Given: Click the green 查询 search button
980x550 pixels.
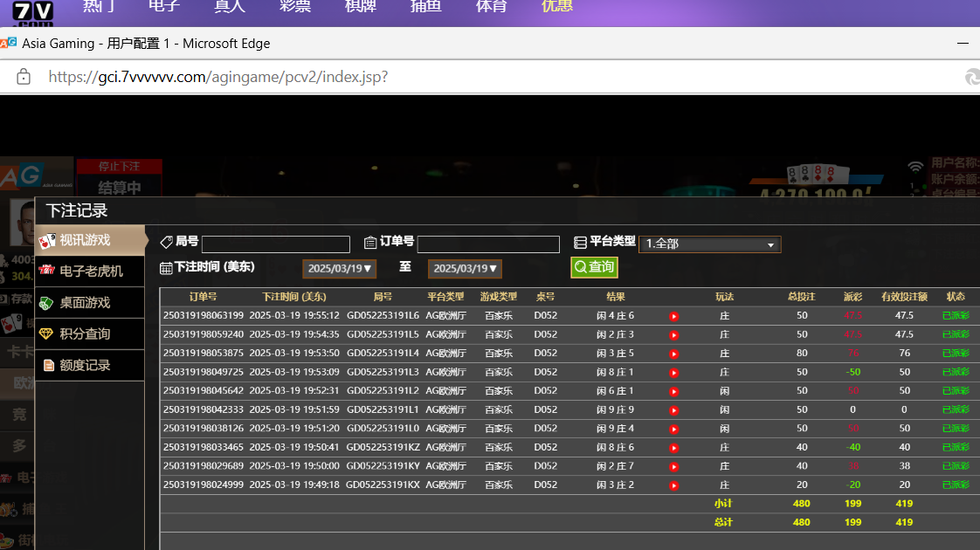Looking at the screenshot, I should click(x=594, y=267).
